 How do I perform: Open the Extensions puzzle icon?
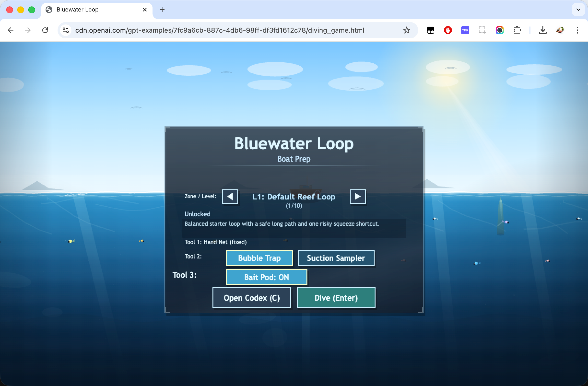coord(517,30)
